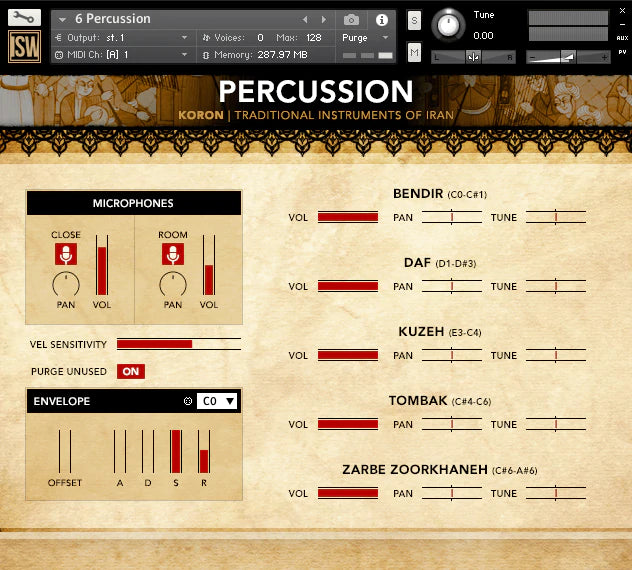Open the envelope C0 key dropdown
Viewport: 632px width, 570px height.
point(217,401)
